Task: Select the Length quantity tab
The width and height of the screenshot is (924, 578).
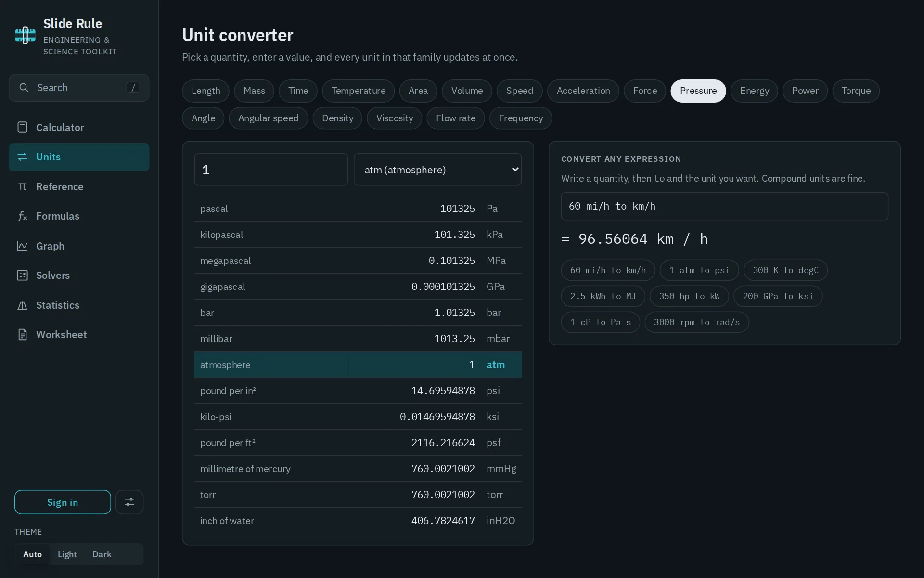Action: (x=205, y=91)
